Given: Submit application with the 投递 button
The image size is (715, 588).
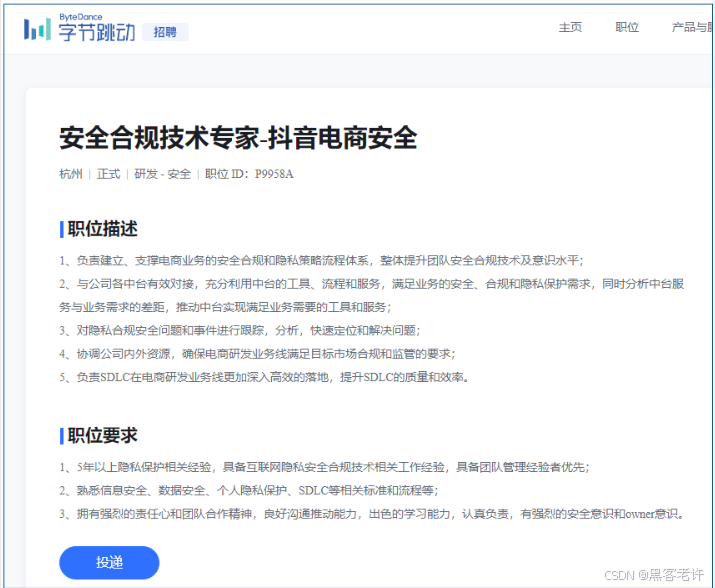Looking at the screenshot, I should (109, 562).
